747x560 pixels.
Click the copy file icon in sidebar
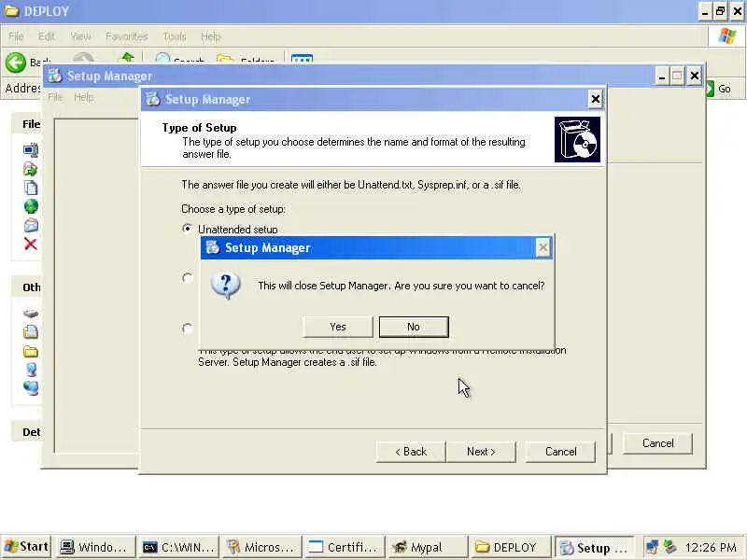[31, 188]
